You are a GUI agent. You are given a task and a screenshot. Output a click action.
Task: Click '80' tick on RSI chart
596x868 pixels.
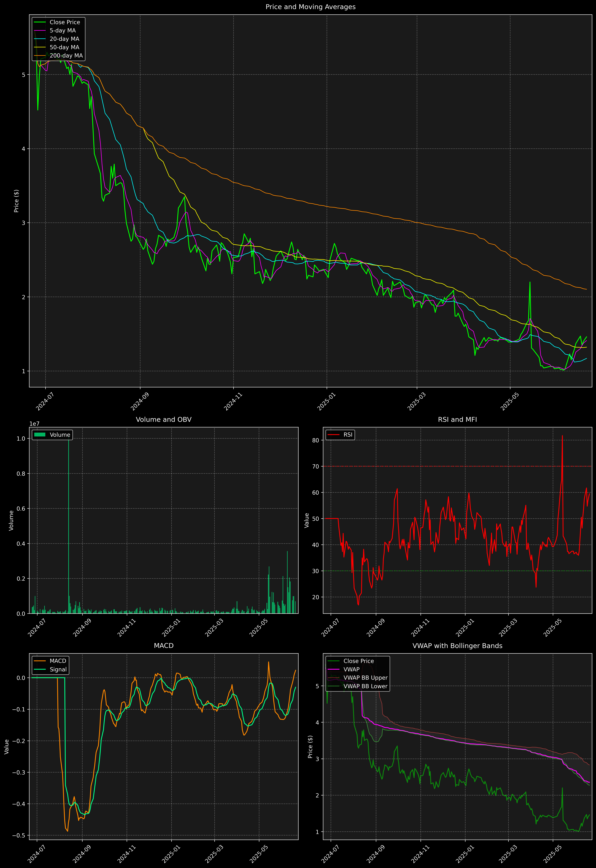tap(316, 440)
